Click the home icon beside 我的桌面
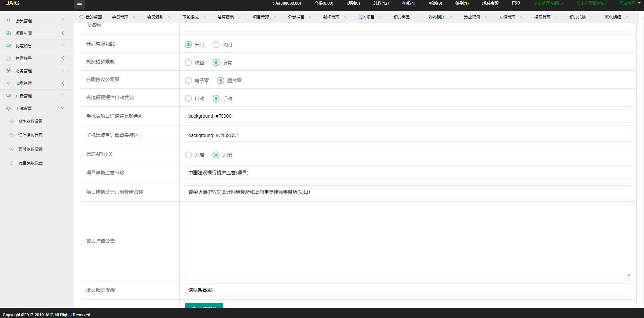The width and height of the screenshot is (644, 318). [81, 17]
